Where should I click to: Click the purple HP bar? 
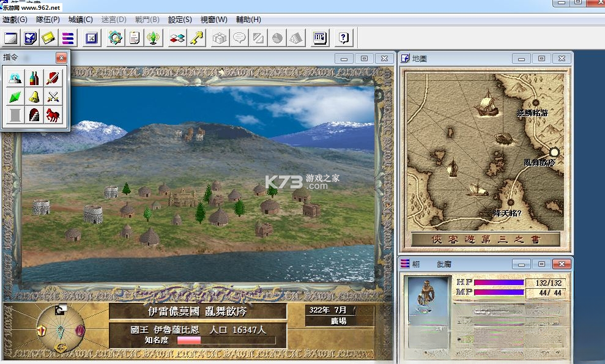point(499,283)
